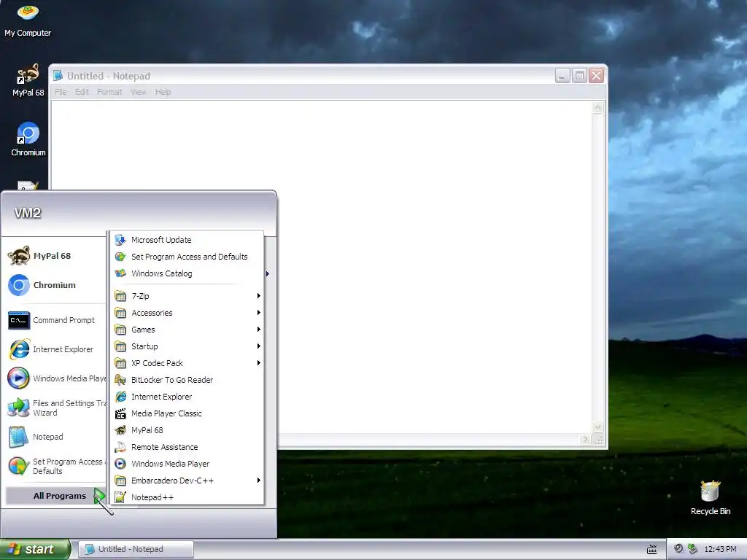Click the VM2 user name header
The height and width of the screenshot is (560, 747).
[x=27, y=212]
